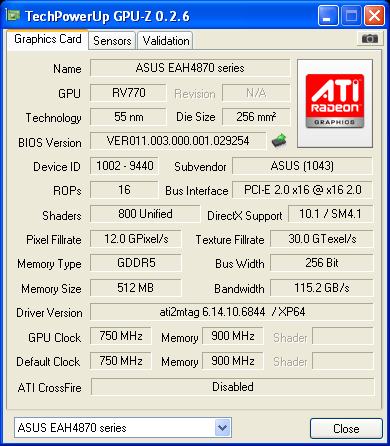Click the Driver Version field
The width and height of the screenshot is (390, 446).
(232, 312)
